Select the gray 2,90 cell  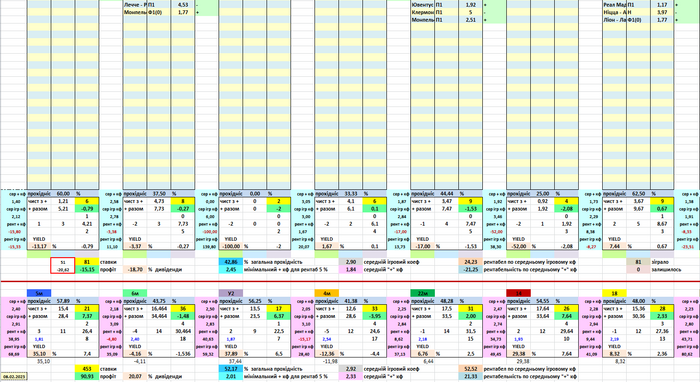click(350, 262)
